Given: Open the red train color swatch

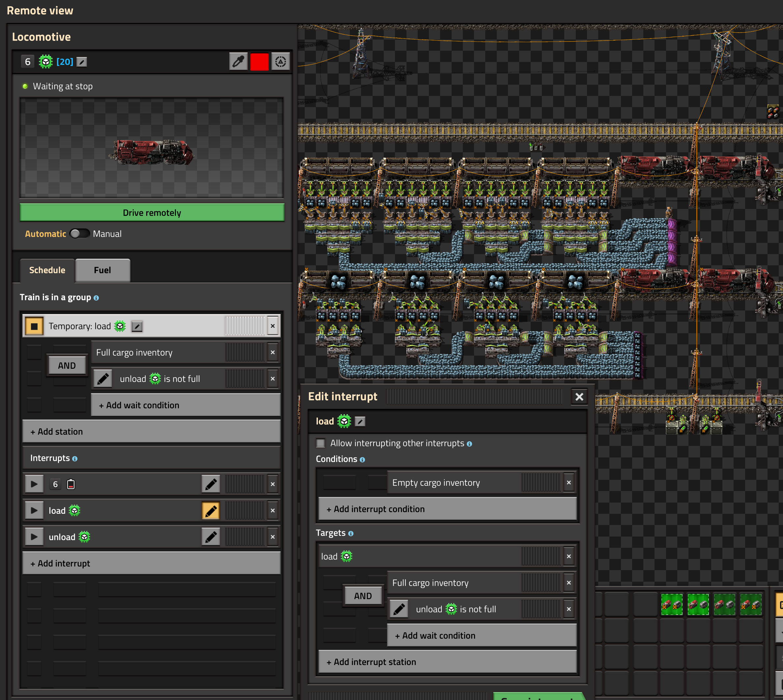Looking at the screenshot, I should 260,62.
